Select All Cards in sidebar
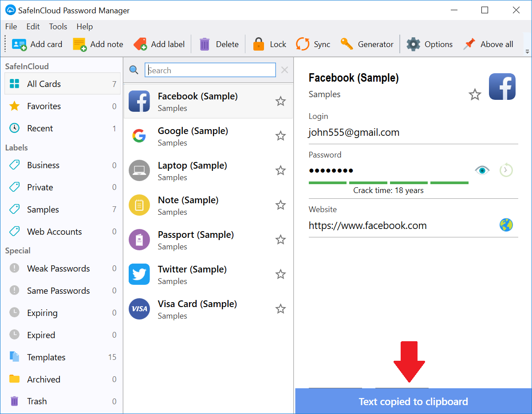532x414 pixels. tap(63, 84)
